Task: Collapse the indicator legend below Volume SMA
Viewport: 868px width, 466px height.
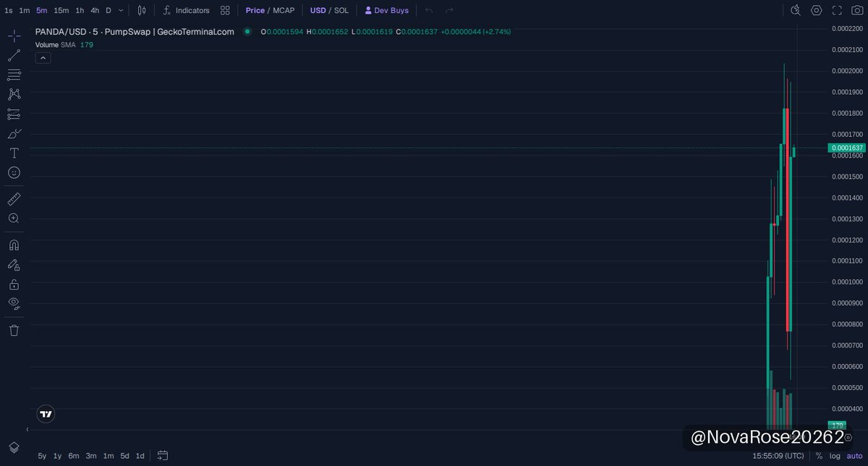Action: 43,58
